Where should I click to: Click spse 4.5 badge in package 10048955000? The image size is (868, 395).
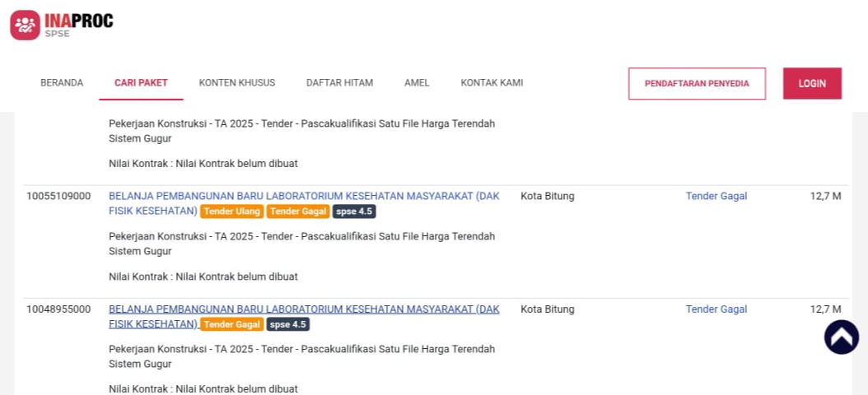coord(288,324)
